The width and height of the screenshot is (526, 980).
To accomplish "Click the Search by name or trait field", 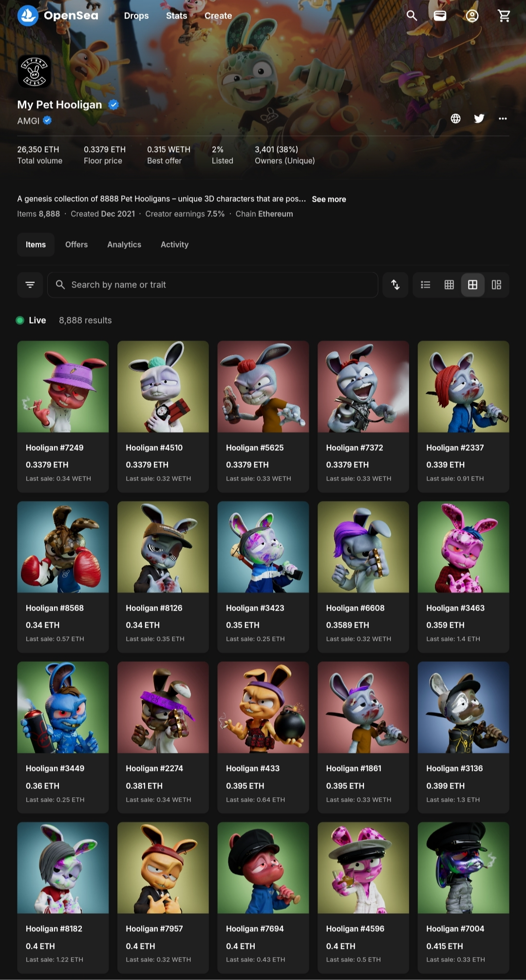I will [x=213, y=285].
